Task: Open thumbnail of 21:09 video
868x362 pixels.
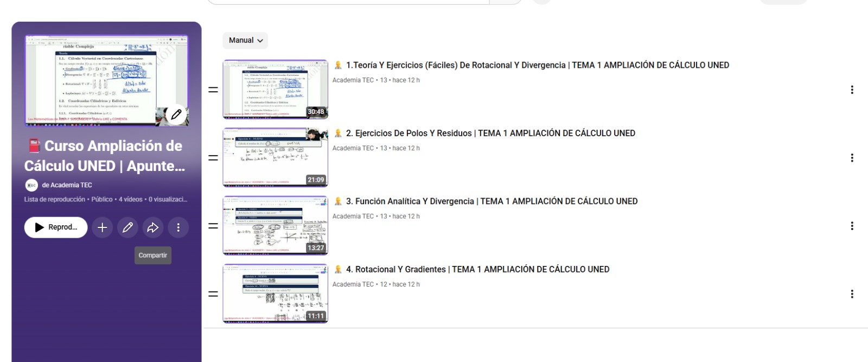Action: (x=276, y=157)
